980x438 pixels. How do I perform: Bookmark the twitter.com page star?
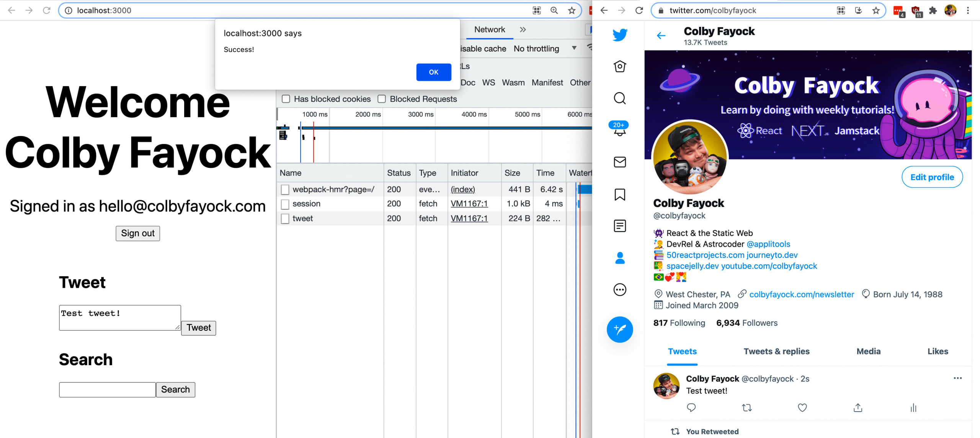pyautogui.click(x=876, y=10)
